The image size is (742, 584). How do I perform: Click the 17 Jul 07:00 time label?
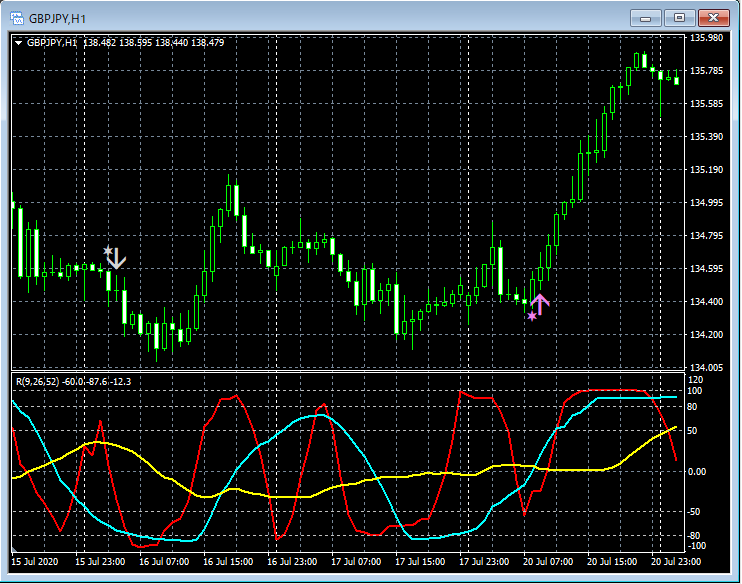tap(356, 562)
